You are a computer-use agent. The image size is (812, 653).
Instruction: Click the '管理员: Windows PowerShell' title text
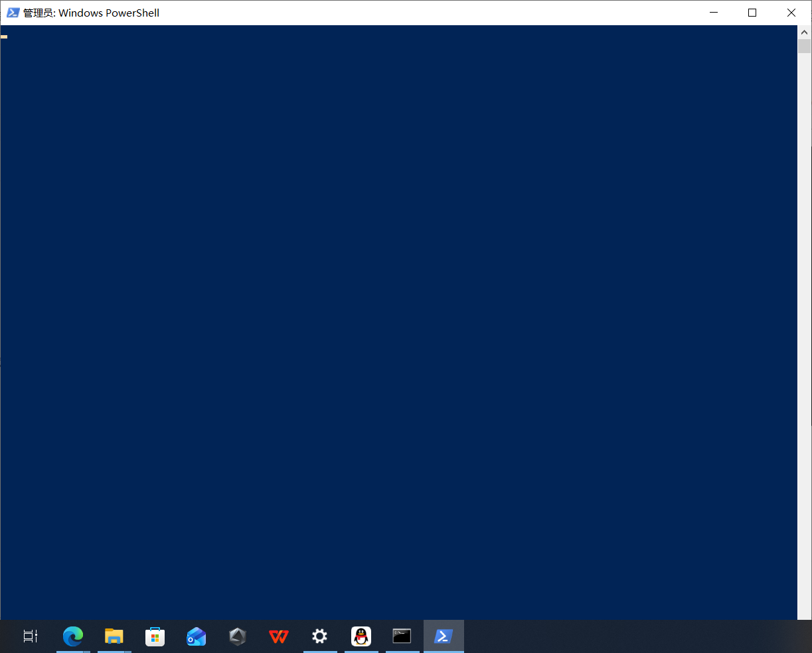[x=92, y=13]
